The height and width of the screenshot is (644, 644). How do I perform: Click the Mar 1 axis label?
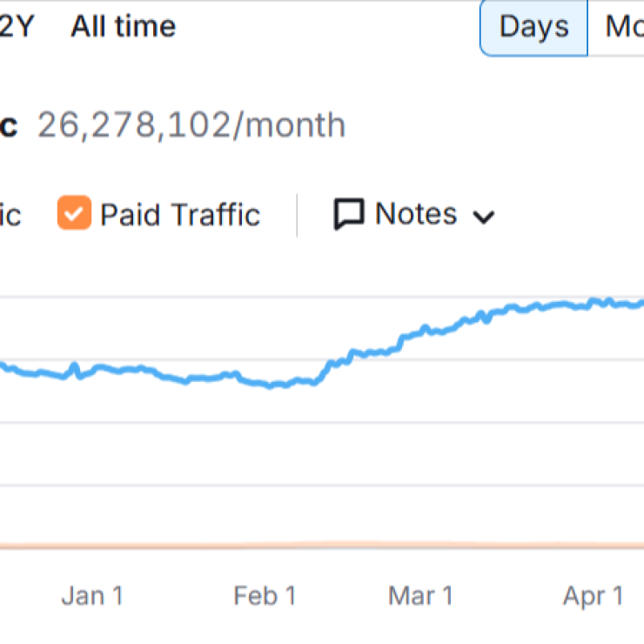tap(420, 596)
